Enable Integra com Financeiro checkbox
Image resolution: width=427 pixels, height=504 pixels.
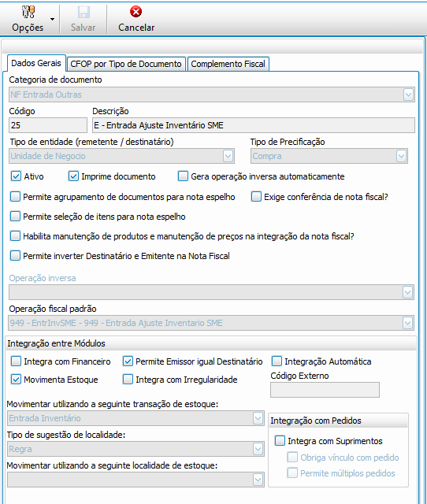[16, 361]
